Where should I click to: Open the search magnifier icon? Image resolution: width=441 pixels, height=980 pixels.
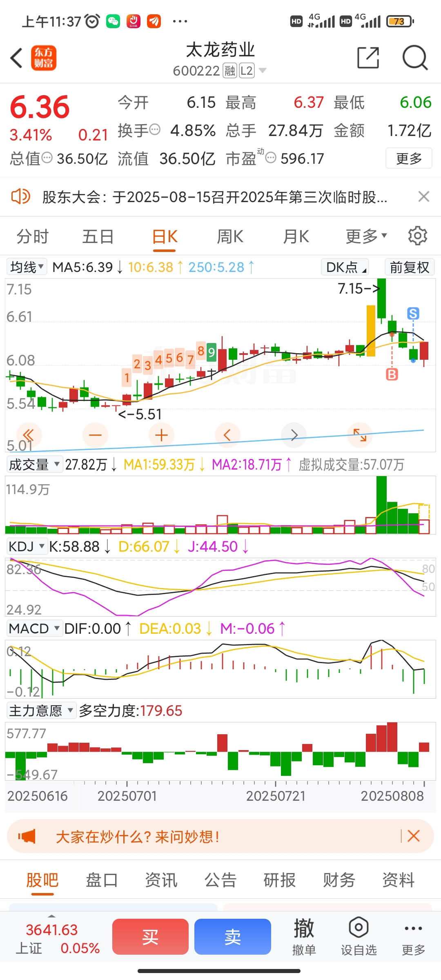click(415, 58)
